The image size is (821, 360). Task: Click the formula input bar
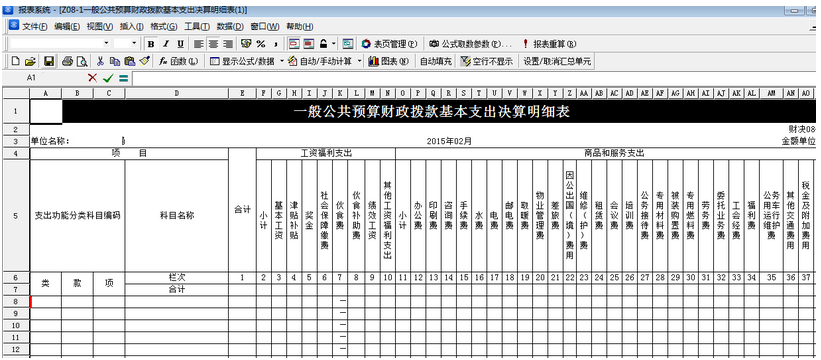point(474,78)
